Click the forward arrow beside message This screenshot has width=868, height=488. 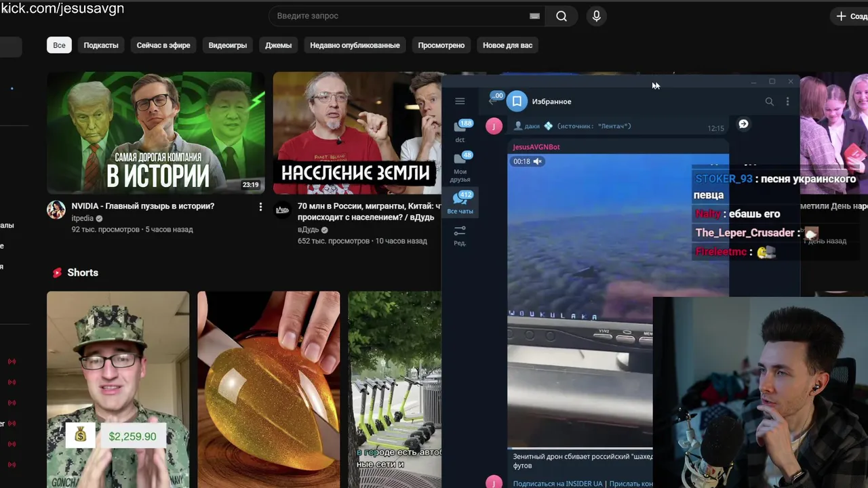[x=743, y=124]
